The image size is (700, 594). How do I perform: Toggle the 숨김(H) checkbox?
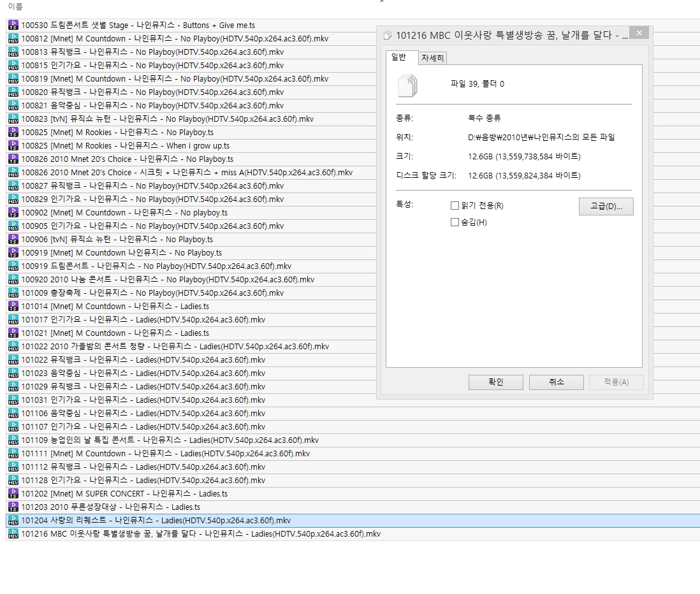coord(455,222)
